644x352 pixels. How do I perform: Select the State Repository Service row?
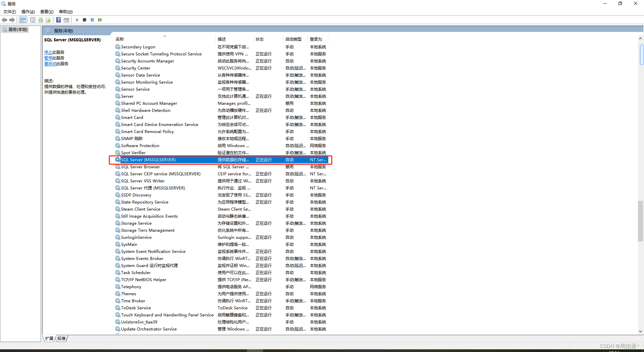point(221,202)
